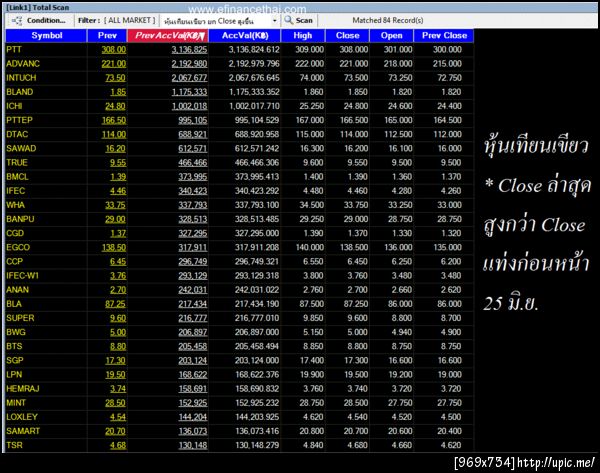The image size is (600, 473).
Task: Select the ICHI symbol
Action: (14, 106)
